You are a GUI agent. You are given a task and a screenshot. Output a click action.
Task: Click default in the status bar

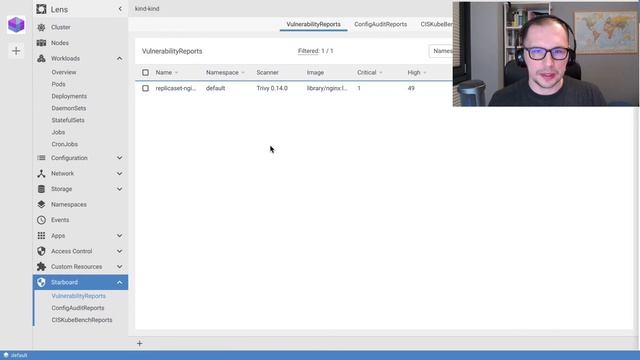click(19, 355)
